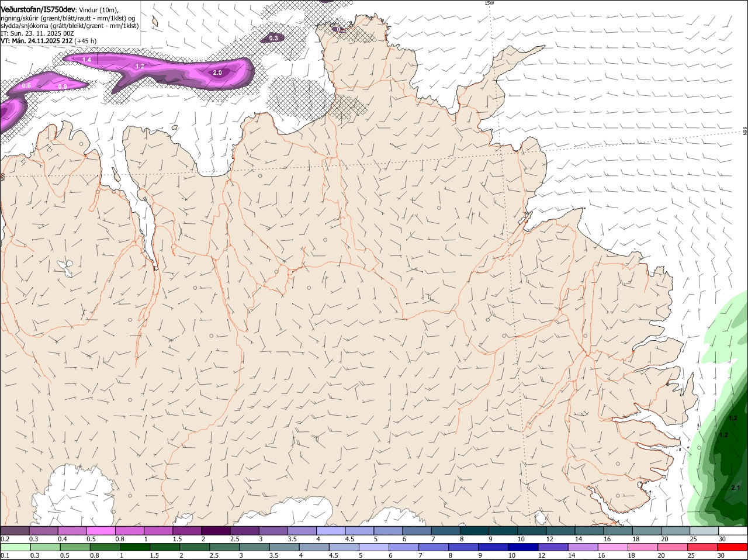
Task: Pick snow scale swatch between 12 and 14
Action: pyautogui.click(x=559, y=530)
